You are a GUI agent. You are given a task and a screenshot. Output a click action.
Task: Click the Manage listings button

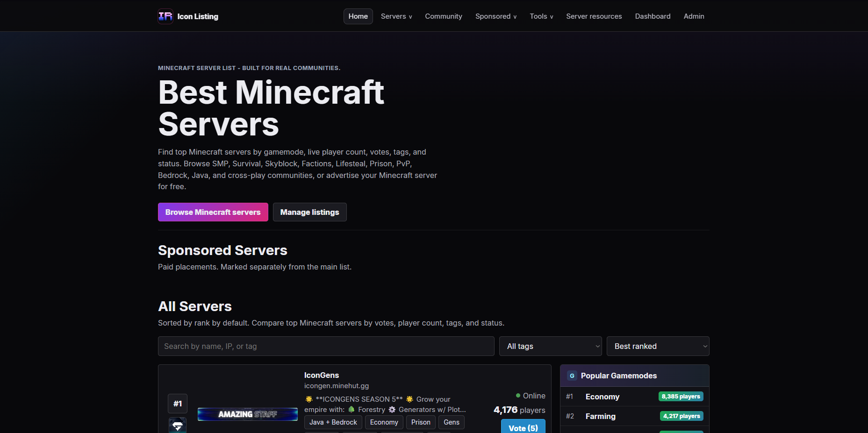click(x=310, y=212)
